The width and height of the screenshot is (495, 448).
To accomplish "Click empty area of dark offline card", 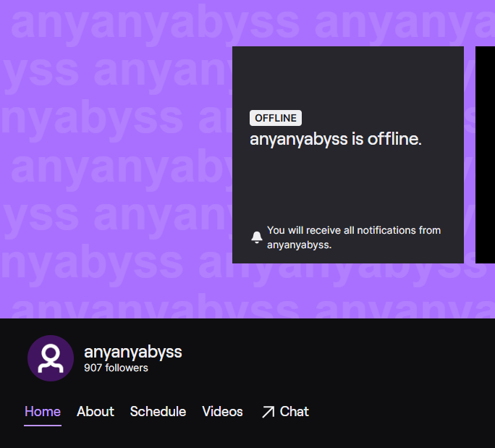I will pos(347,186).
